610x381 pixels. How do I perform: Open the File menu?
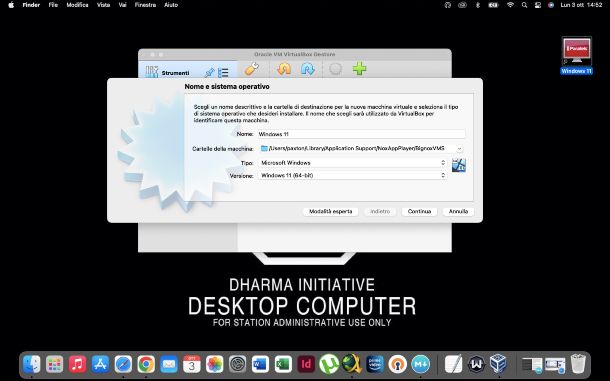click(x=53, y=5)
